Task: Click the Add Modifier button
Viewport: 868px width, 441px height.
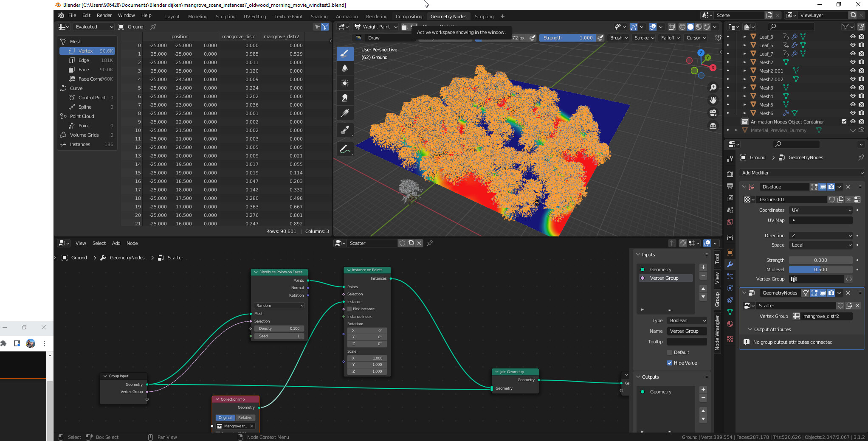Action: [x=802, y=173]
